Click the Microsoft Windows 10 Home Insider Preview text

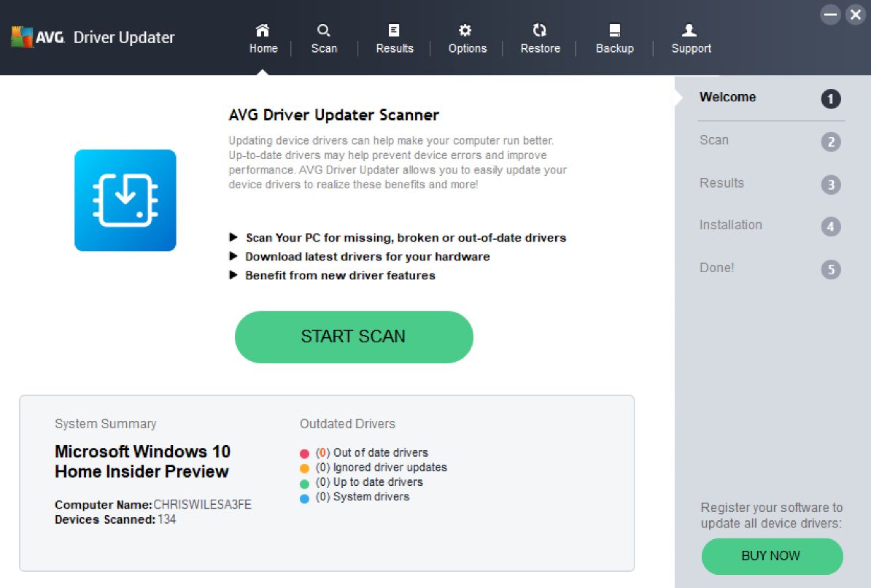click(x=143, y=461)
